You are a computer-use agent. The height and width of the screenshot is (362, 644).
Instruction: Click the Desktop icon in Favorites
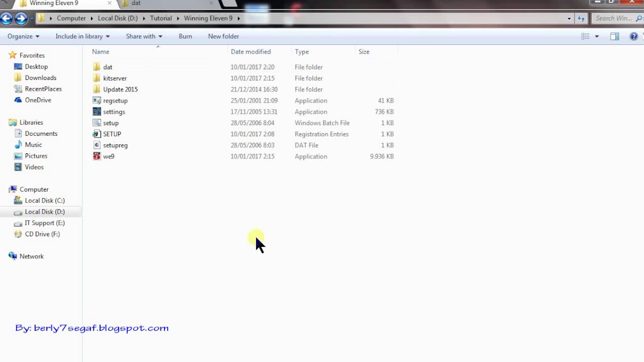(18, 66)
